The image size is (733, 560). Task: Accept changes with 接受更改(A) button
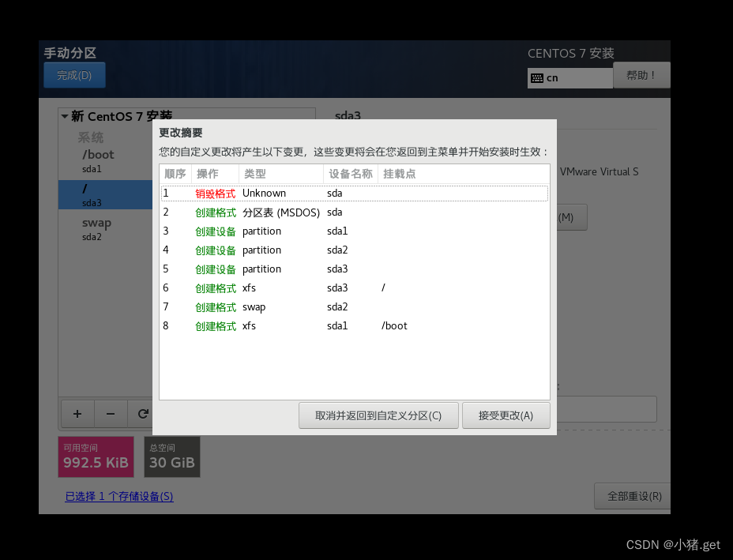pyautogui.click(x=506, y=415)
